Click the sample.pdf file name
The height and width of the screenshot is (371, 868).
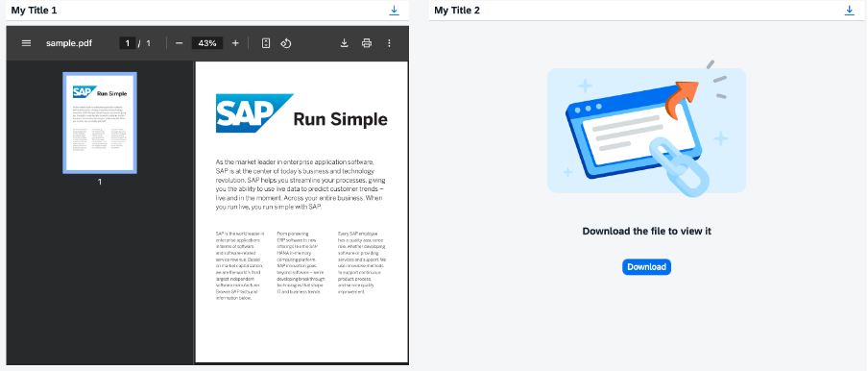[x=69, y=43]
